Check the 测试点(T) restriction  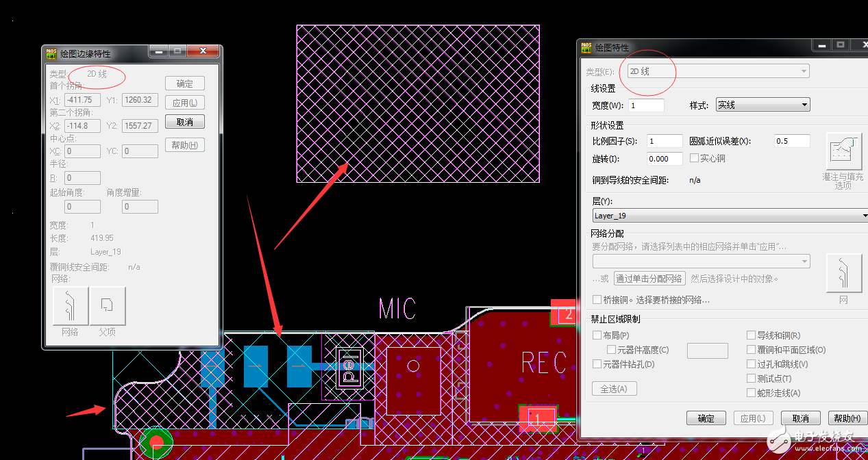click(752, 379)
